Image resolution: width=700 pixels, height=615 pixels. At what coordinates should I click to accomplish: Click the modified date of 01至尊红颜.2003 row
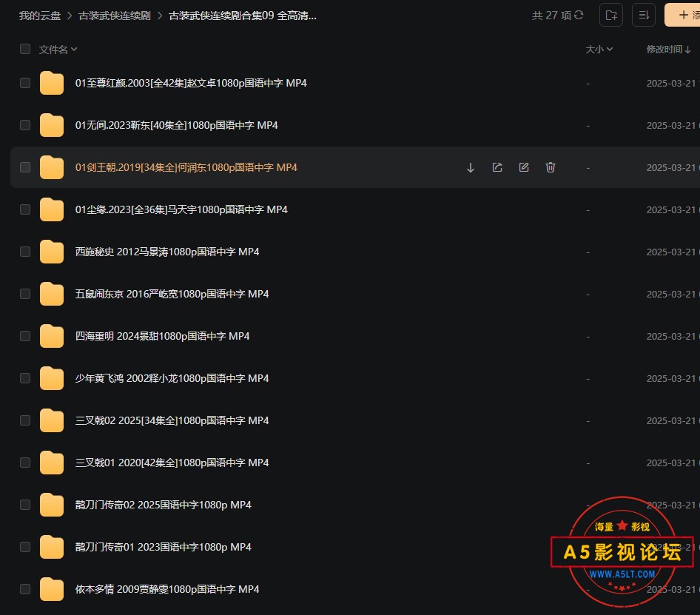pyautogui.click(x=673, y=84)
